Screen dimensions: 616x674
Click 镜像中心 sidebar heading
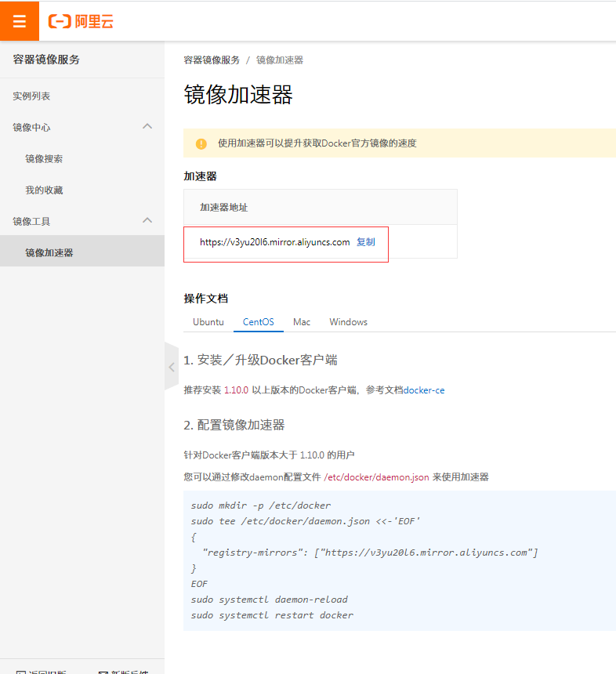click(31, 127)
